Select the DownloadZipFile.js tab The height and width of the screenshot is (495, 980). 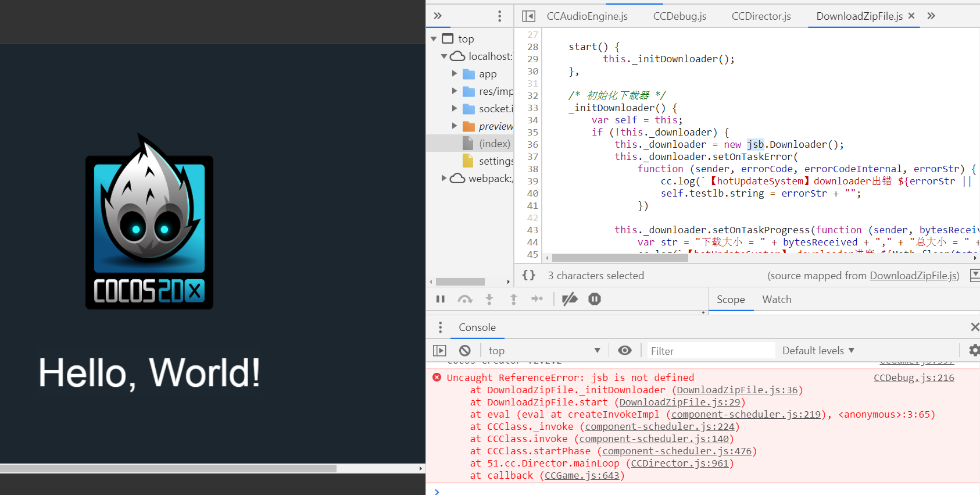tap(859, 16)
